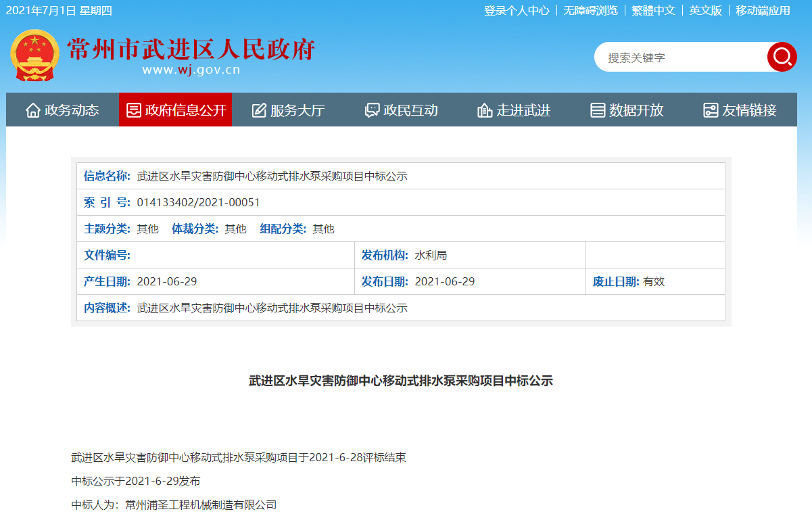
Task: Click the line 中标公示于2021-6-29发布
Action: pos(136,481)
